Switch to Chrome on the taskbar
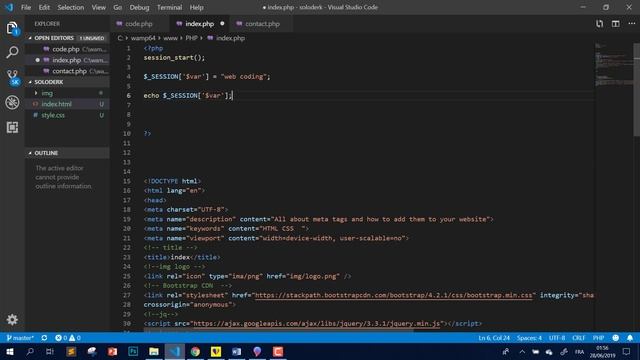 tap(195, 351)
